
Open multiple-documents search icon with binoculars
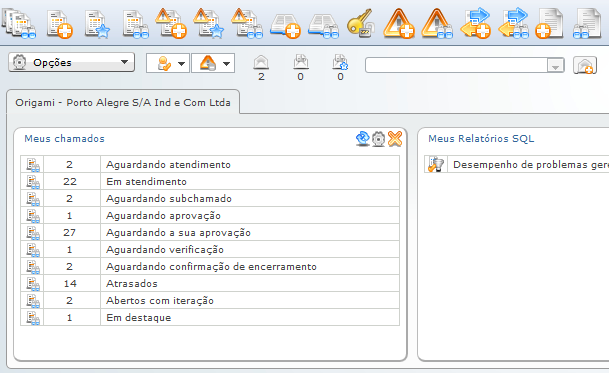tap(19, 24)
